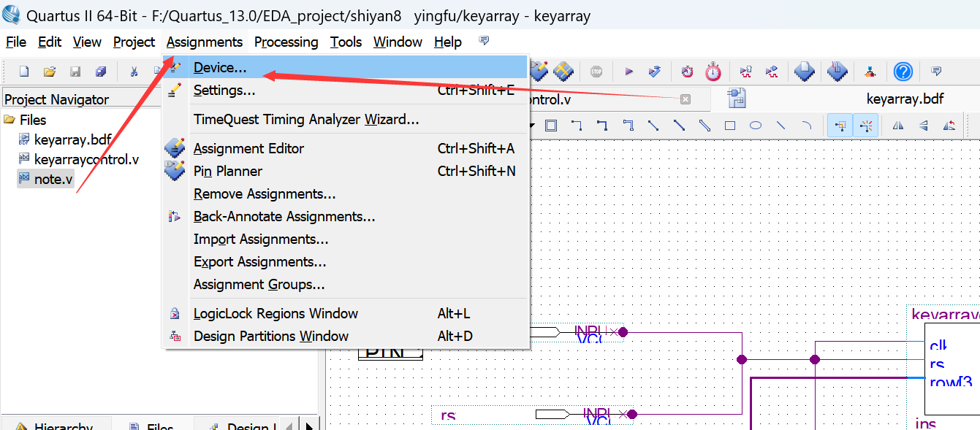This screenshot has height=430, width=980.
Task: Select Back-Annotate Assignments... entry
Action: pos(346,216)
